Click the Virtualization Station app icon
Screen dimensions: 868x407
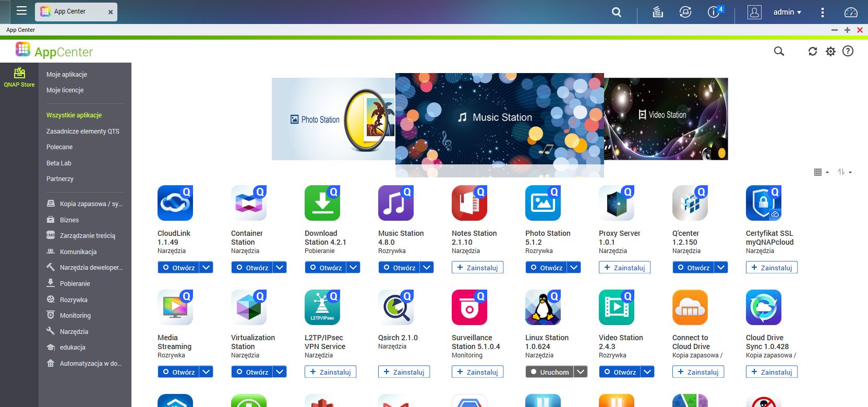tap(249, 307)
